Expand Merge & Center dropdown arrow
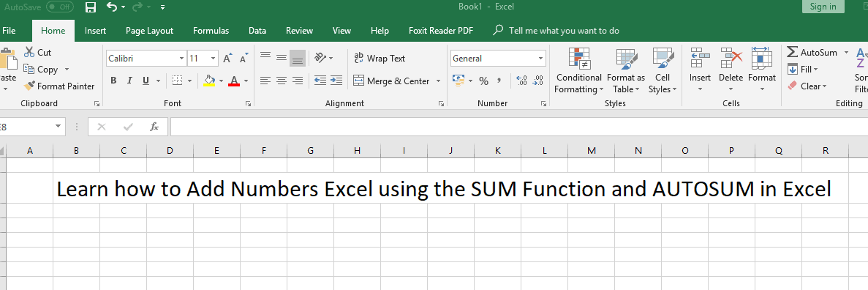Image resolution: width=868 pixels, height=290 pixels. click(x=438, y=81)
